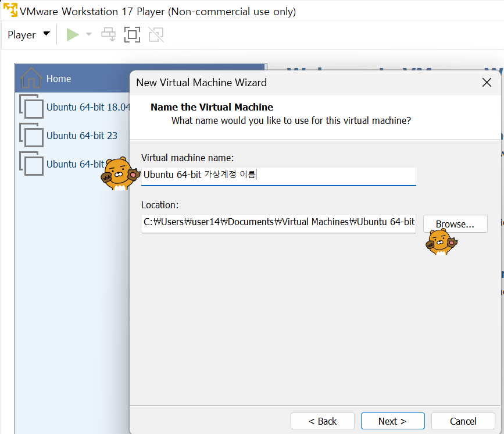Click the VM icon of the third Ubuntu 64-bit entry

pos(31,163)
